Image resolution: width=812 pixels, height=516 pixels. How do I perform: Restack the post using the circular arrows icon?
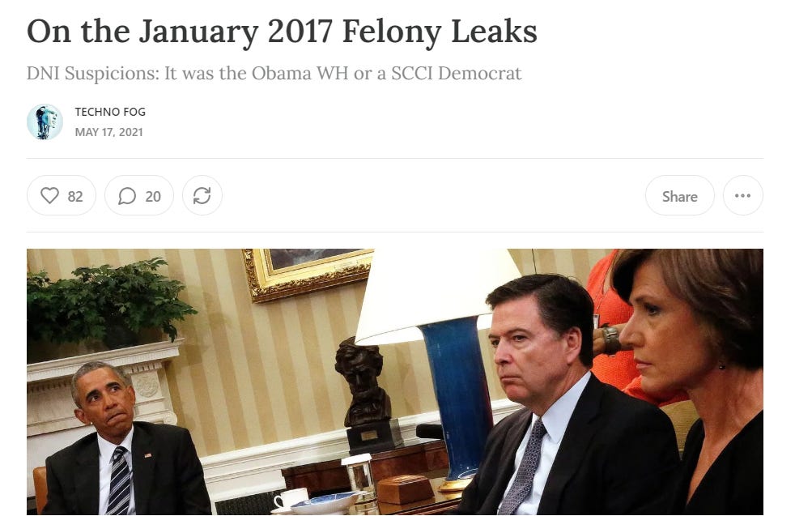[202, 195]
